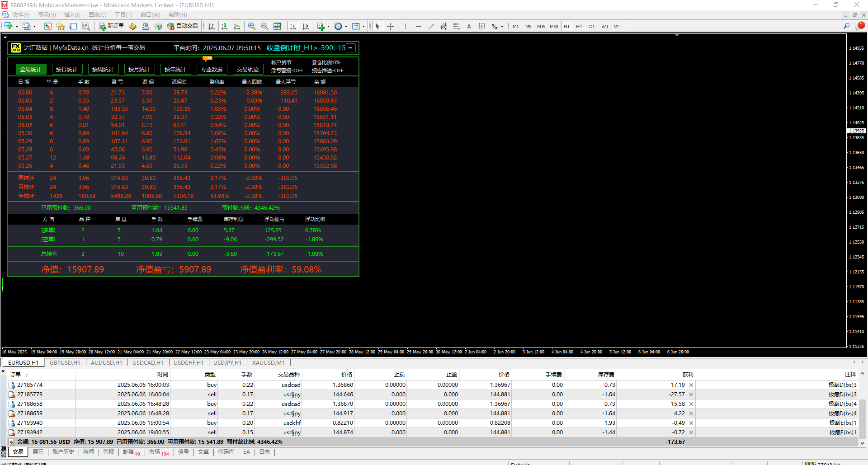868x465 pixels.
Task: Show the Market Watch window
Action: 48,26
